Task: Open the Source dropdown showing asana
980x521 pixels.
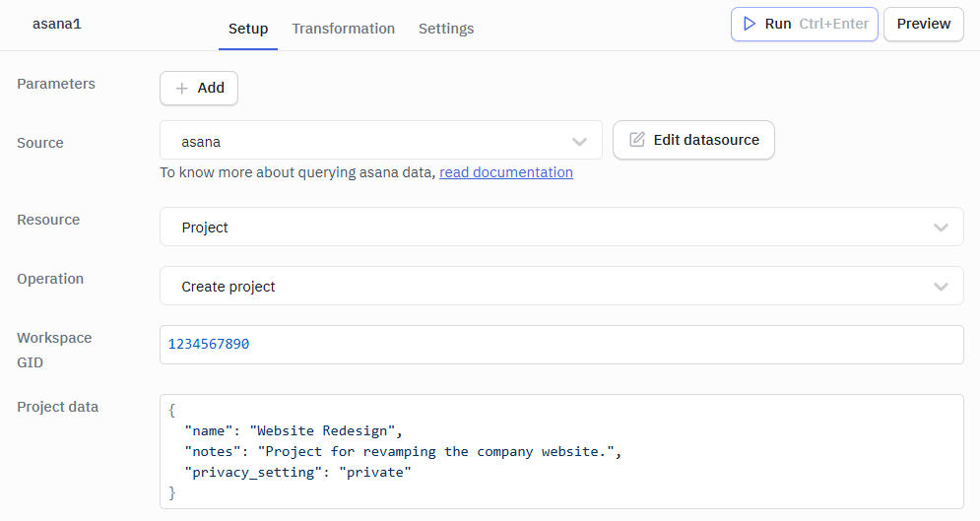Action: click(380, 141)
